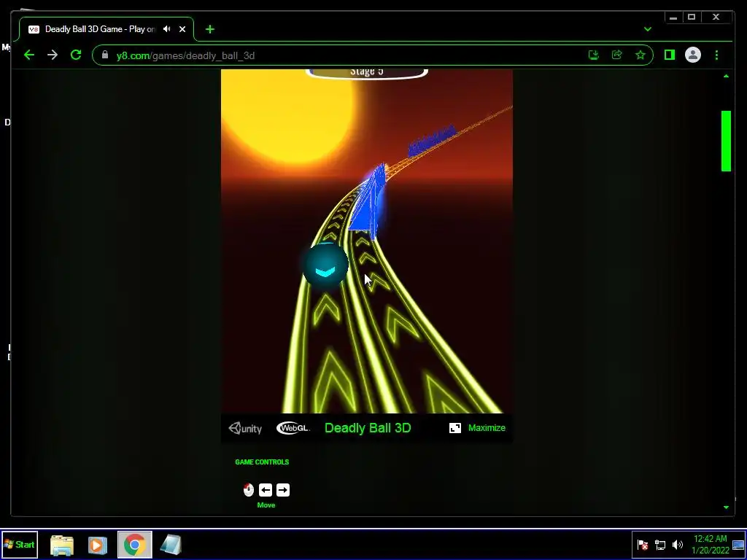Click the GAME CONTROLS heading

tap(262, 462)
